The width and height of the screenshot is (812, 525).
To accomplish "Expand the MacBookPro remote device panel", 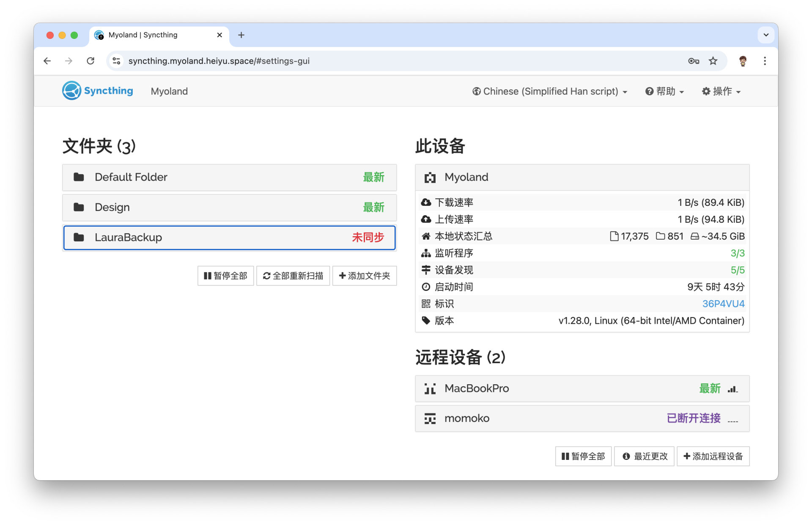I will pyautogui.click(x=582, y=388).
